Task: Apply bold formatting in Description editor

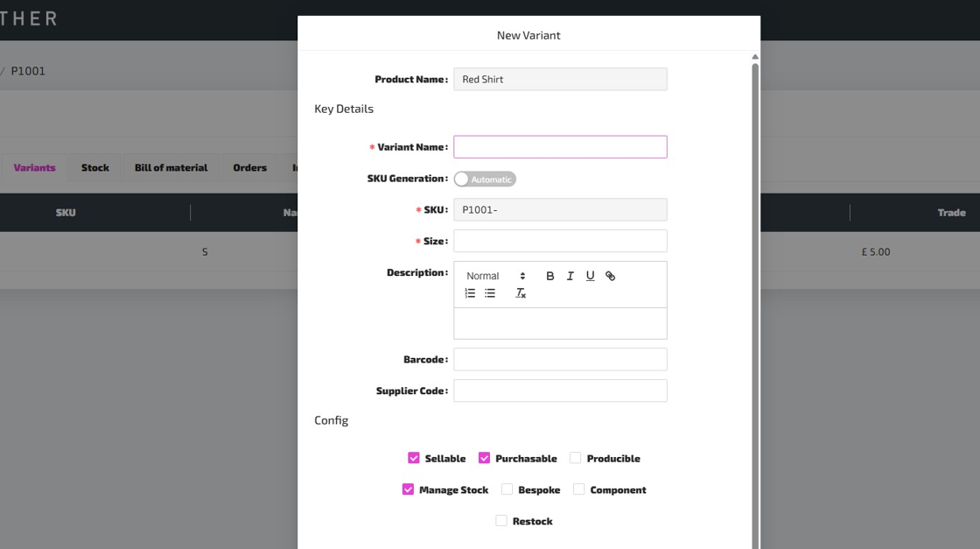Action: (x=549, y=276)
